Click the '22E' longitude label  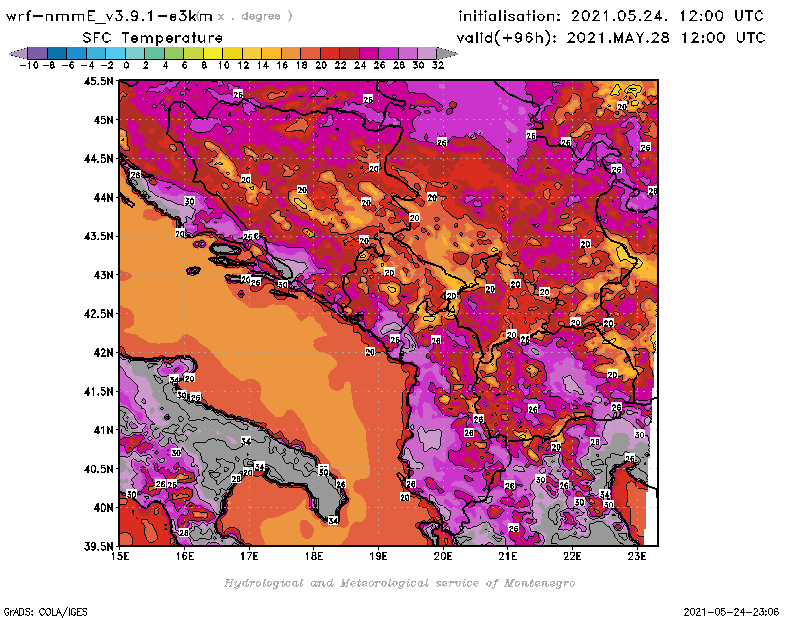click(572, 556)
